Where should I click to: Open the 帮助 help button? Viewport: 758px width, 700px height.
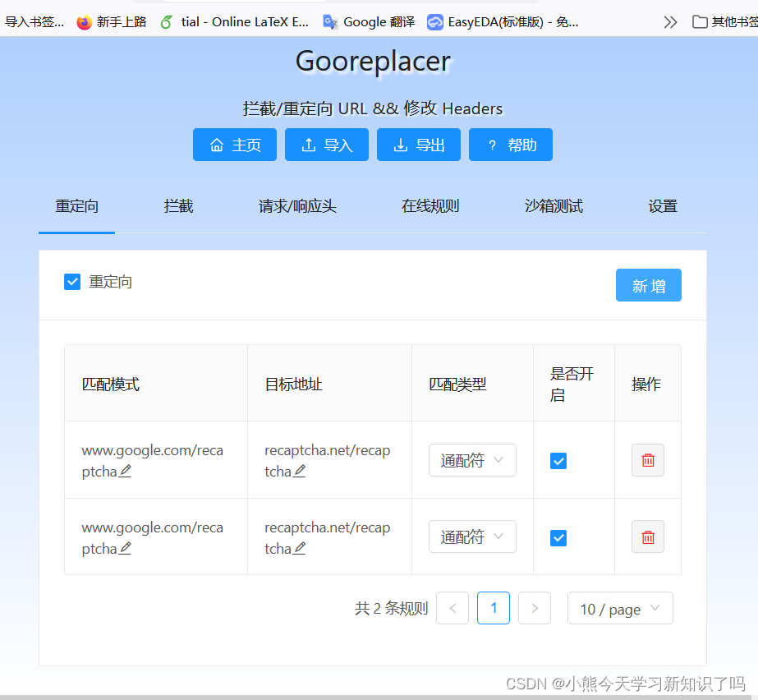point(511,145)
